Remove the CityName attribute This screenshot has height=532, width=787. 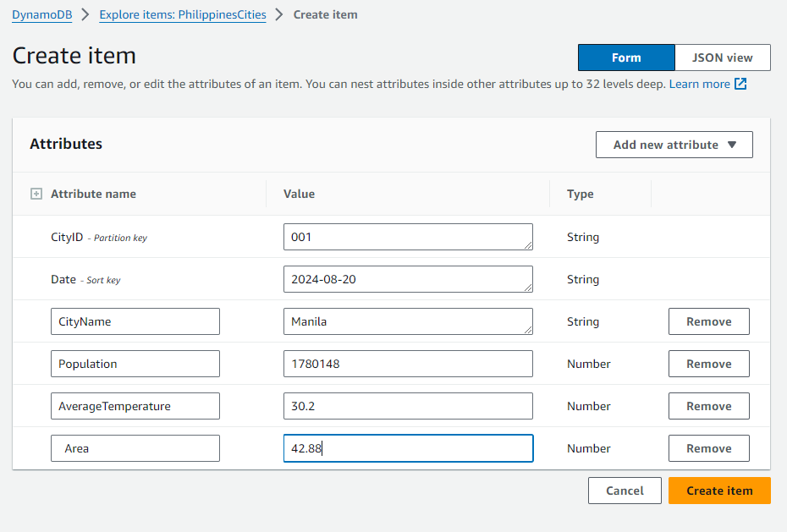click(x=708, y=321)
